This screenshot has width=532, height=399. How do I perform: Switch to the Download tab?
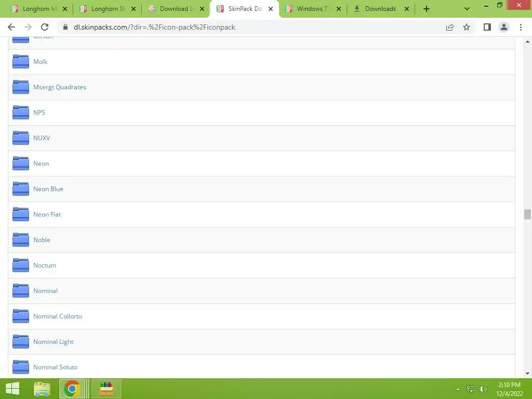coord(177,9)
